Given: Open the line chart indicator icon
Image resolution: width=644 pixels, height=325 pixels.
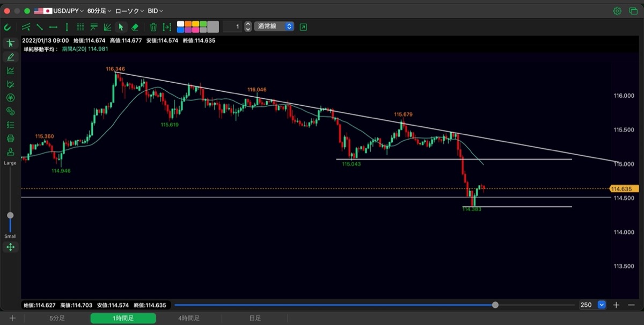Looking at the screenshot, I should pos(10,70).
